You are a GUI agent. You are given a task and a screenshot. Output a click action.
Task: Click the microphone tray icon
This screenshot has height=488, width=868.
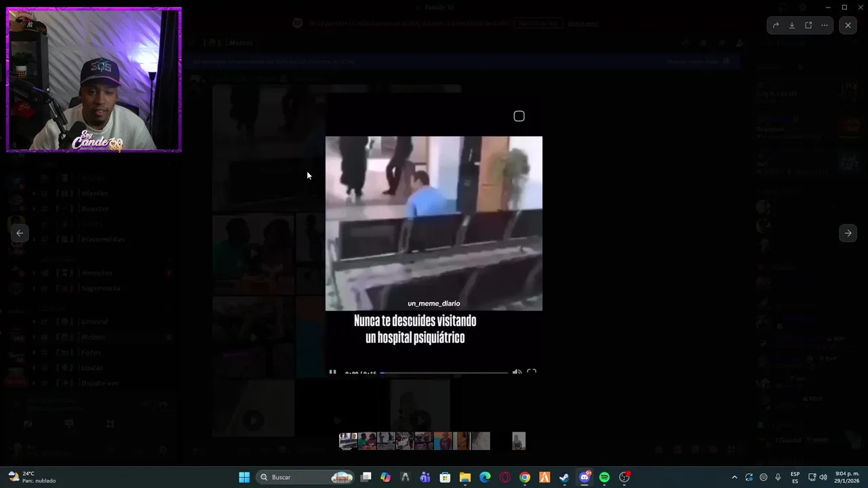(778, 477)
